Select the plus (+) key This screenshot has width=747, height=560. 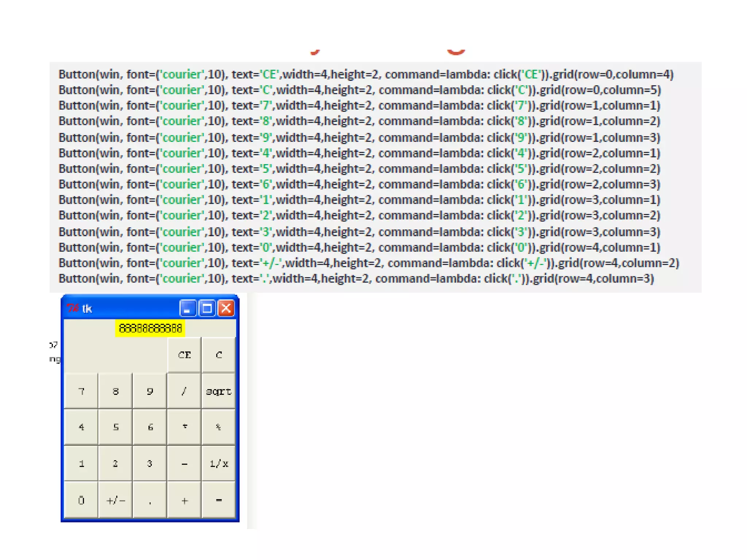click(184, 500)
